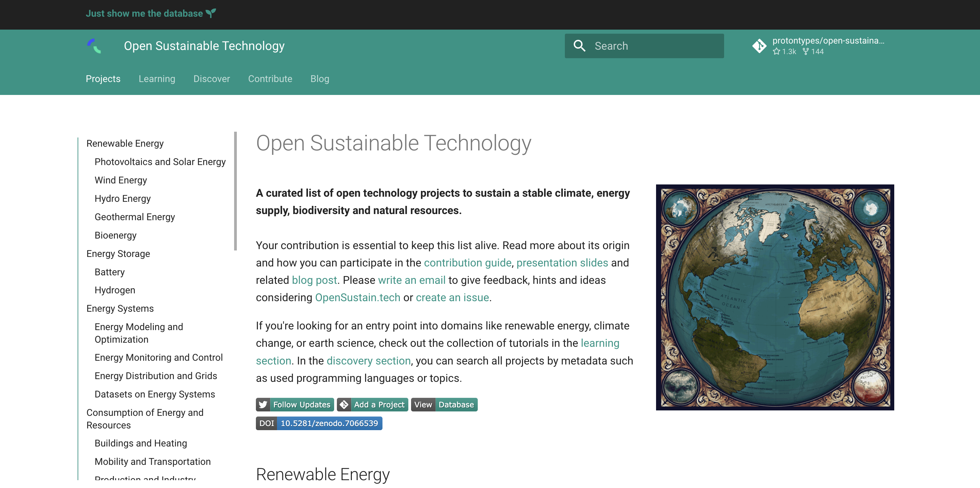Click the magnifier search icon
Viewport: 980px width, 488px height.
(579, 46)
